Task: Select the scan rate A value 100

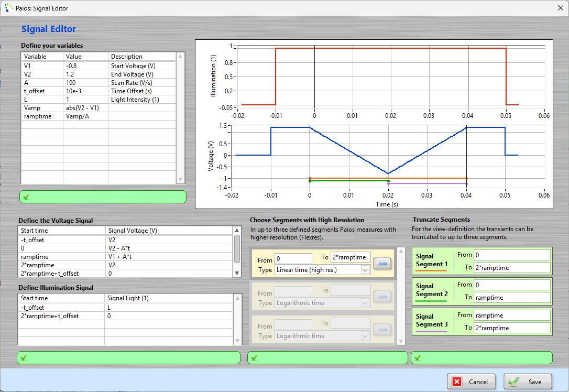Action: [85, 82]
